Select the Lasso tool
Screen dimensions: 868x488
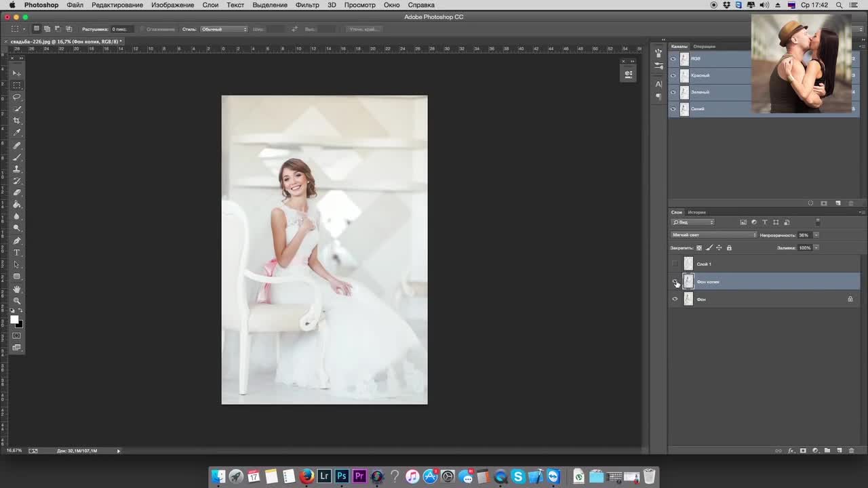(17, 97)
